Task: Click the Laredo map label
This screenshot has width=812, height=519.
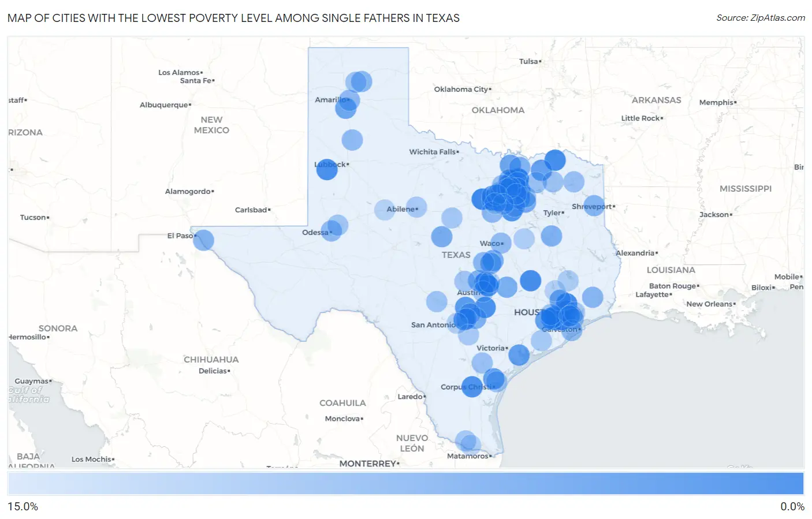Action: point(410,397)
